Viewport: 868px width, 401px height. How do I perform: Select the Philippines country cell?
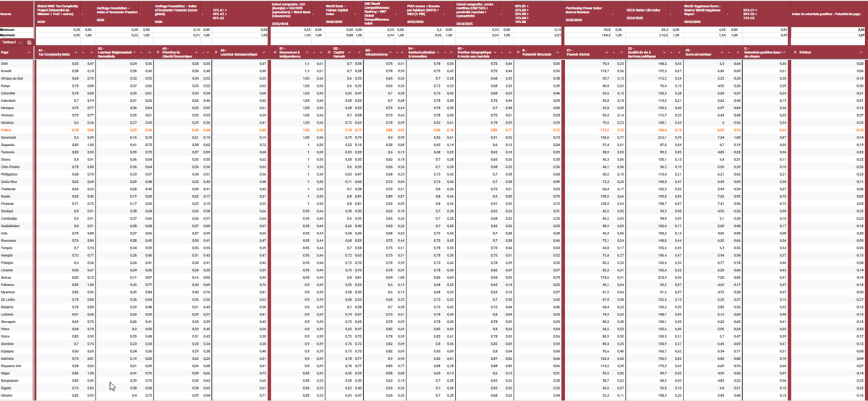pos(17,173)
